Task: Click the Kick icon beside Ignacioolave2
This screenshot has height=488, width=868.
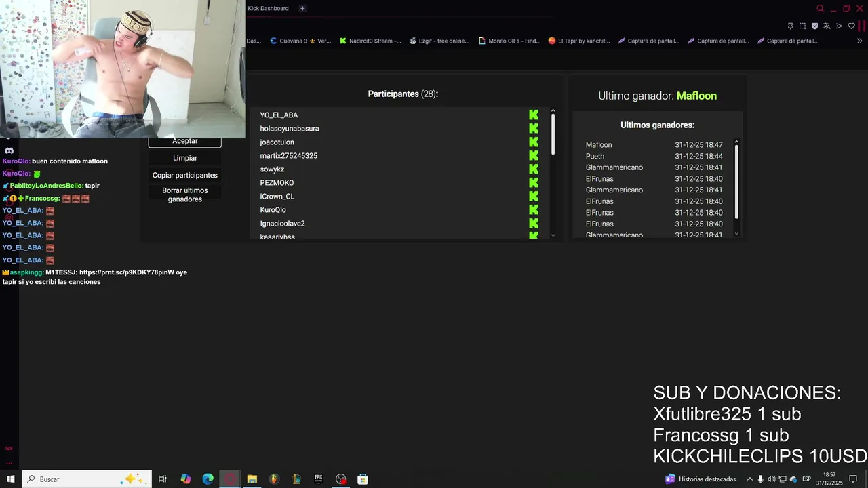Action: [x=534, y=224]
